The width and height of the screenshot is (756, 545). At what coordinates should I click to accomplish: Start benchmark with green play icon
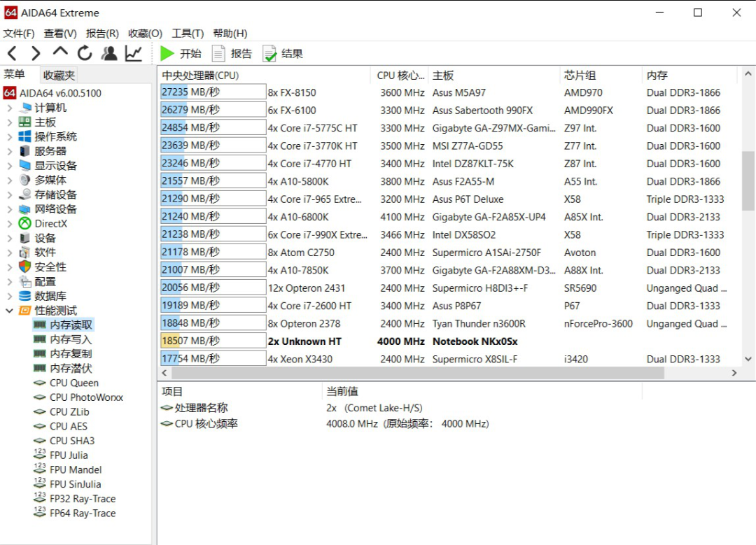(x=167, y=53)
